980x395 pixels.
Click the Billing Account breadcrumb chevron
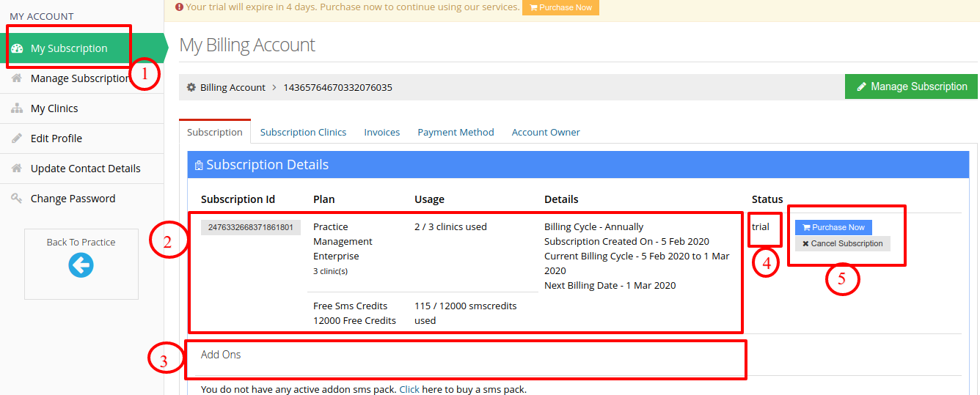(274, 87)
